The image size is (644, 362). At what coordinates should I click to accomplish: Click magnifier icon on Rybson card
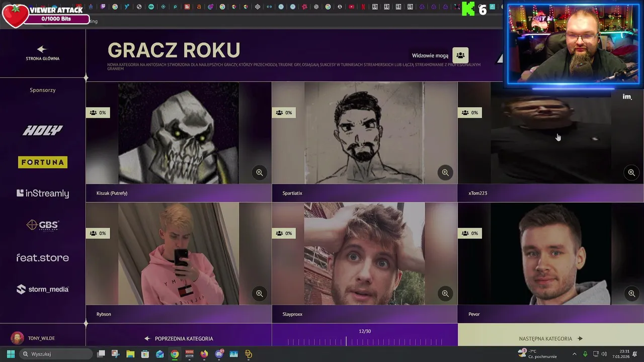coord(259,293)
